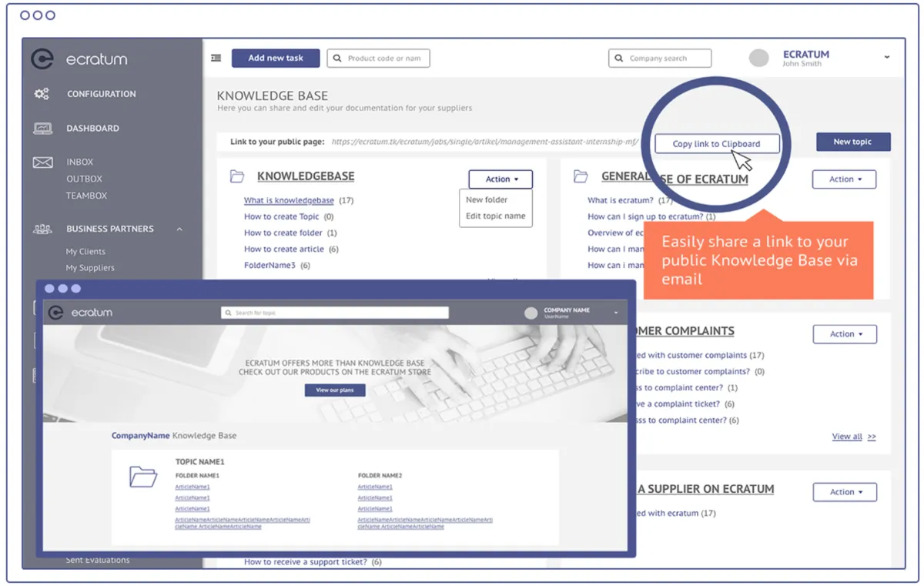Open the John Smith account dropdown arrow
The image size is (924, 586).
coord(887,58)
